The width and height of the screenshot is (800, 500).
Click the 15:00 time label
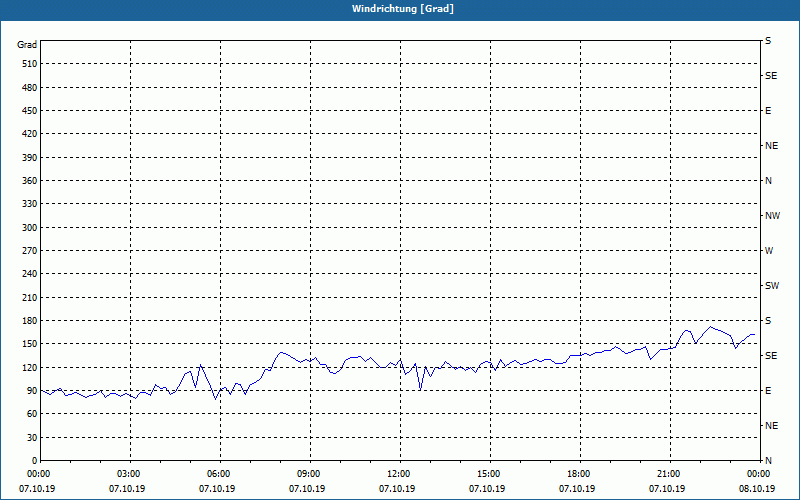point(490,474)
